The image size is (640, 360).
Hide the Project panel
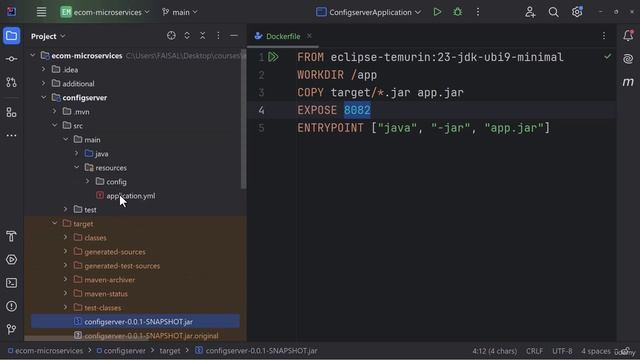coord(234,36)
